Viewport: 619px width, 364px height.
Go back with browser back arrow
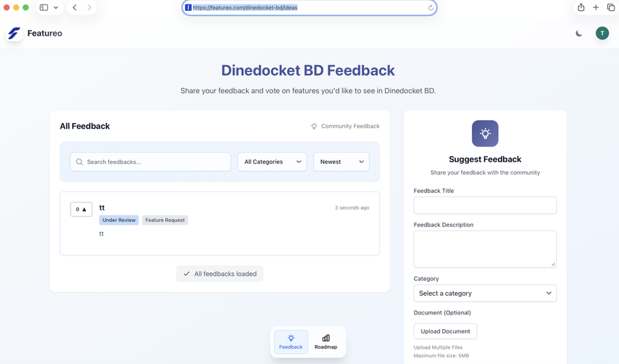[74, 7]
